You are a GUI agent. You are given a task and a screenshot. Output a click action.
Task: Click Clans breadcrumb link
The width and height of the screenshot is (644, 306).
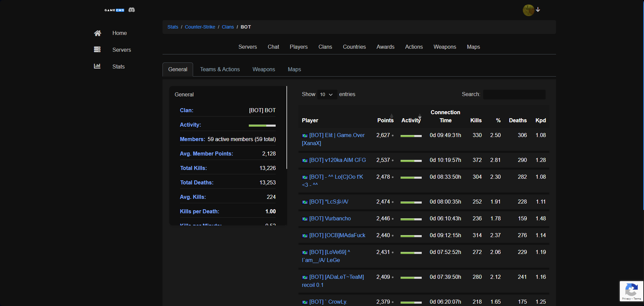228,27
